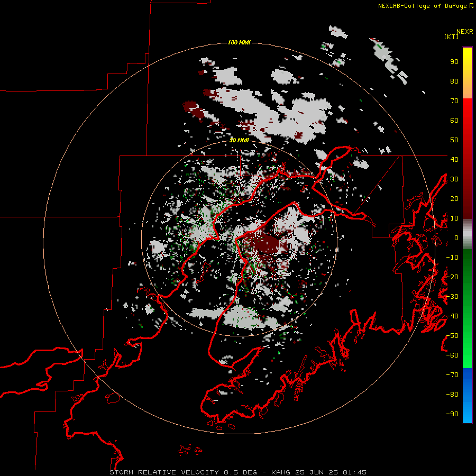Click the -30 knot scale label
This screenshot has height=476, width=476.
click(x=452, y=297)
